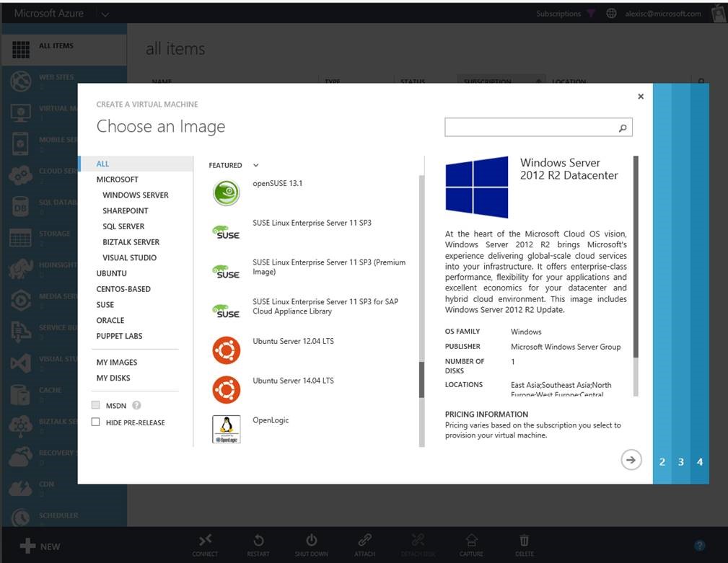728x563 pixels.
Task: Click the Subscriptions filter icon
Action: [x=591, y=13]
